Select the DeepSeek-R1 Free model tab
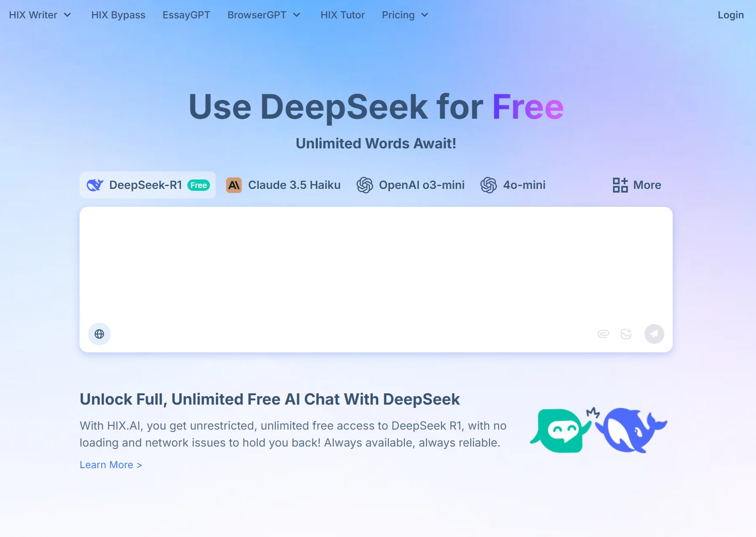The image size is (756, 537). [147, 185]
